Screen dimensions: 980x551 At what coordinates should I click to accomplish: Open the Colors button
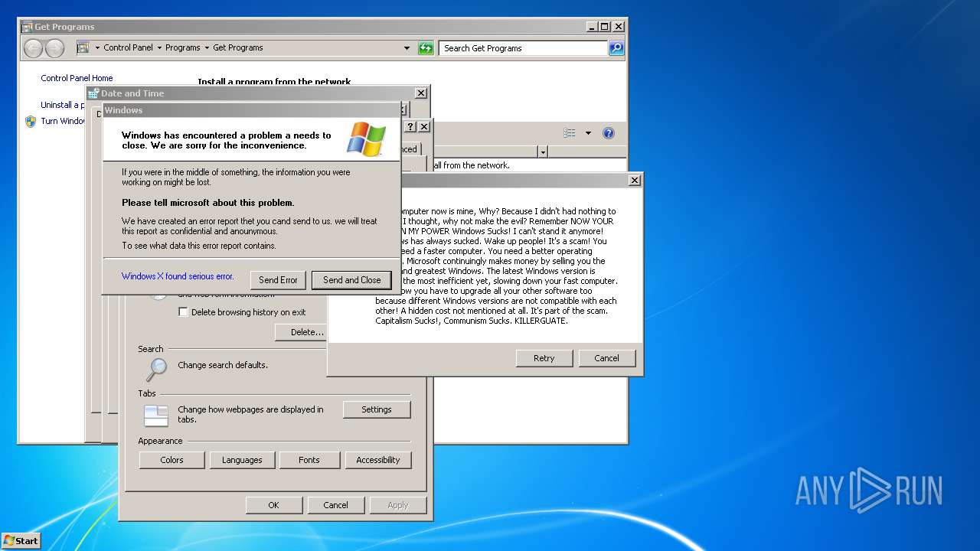click(x=171, y=460)
